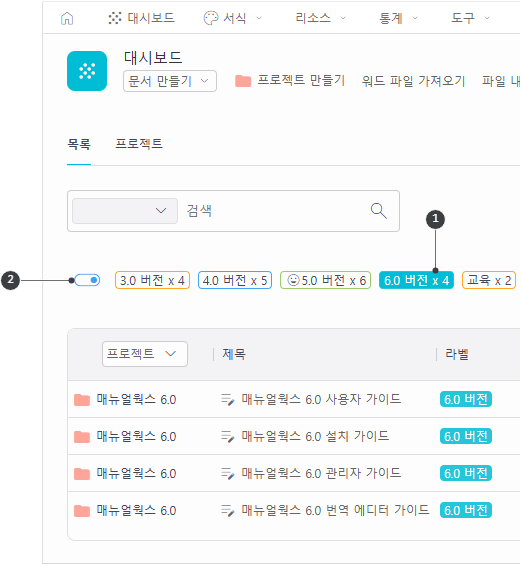Image resolution: width=521 pixels, height=565 pixels.
Task: Toggle the label filter switch
Action: 88,280
